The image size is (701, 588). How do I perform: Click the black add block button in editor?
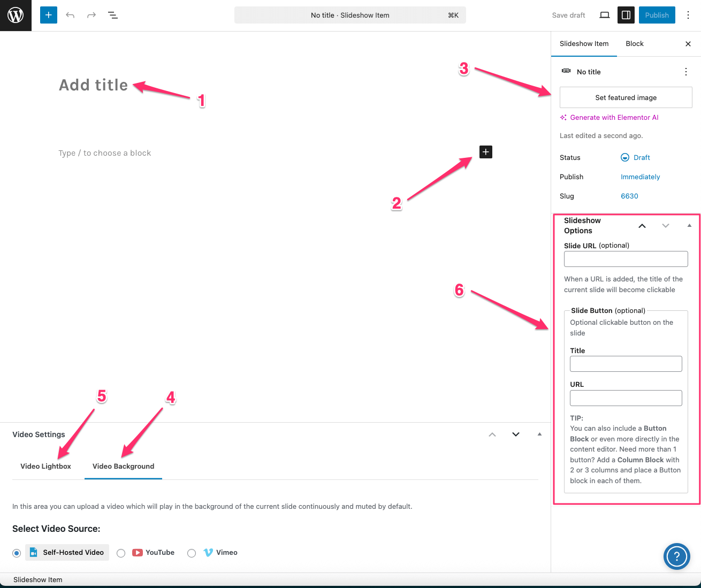click(485, 152)
